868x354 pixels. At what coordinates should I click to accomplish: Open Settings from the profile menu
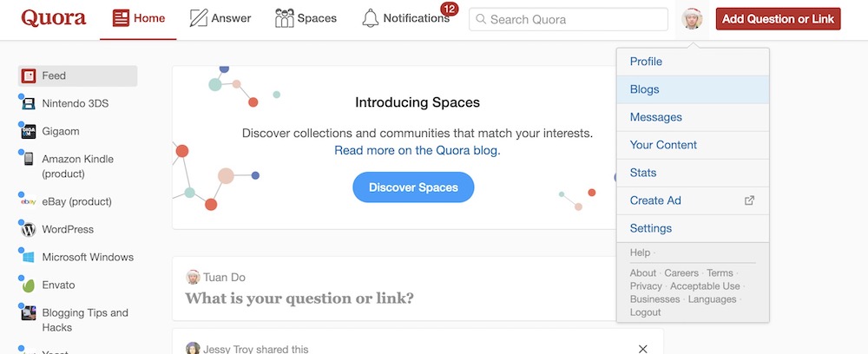[x=651, y=228]
